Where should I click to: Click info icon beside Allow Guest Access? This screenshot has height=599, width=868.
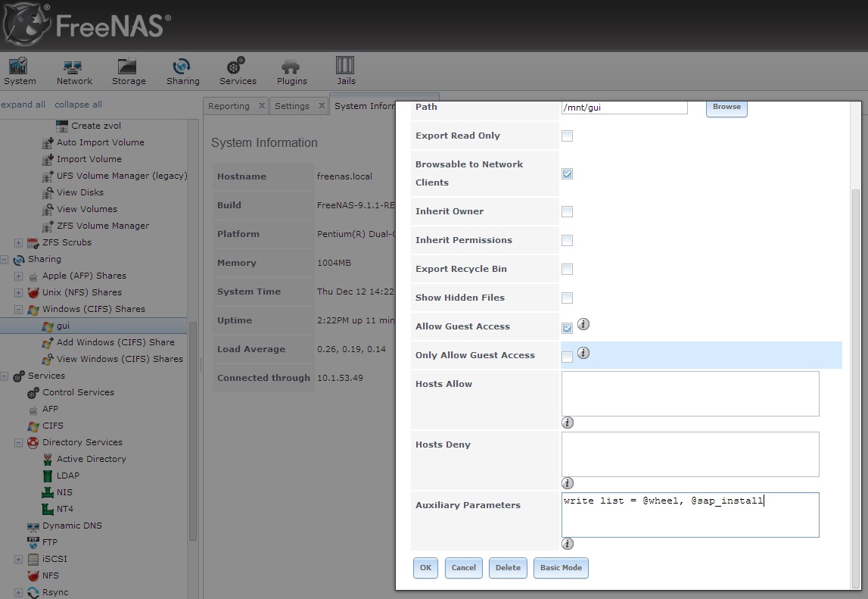pyautogui.click(x=583, y=324)
